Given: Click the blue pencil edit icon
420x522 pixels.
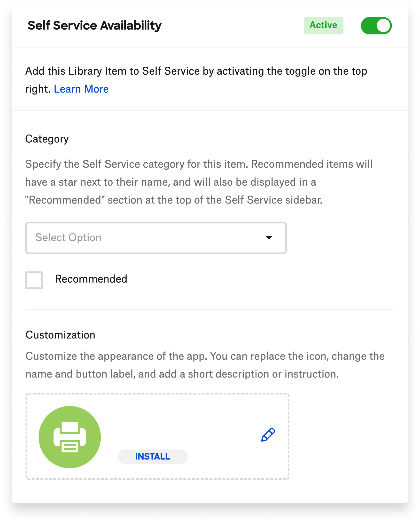Looking at the screenshot, I should tap(268, 435).
